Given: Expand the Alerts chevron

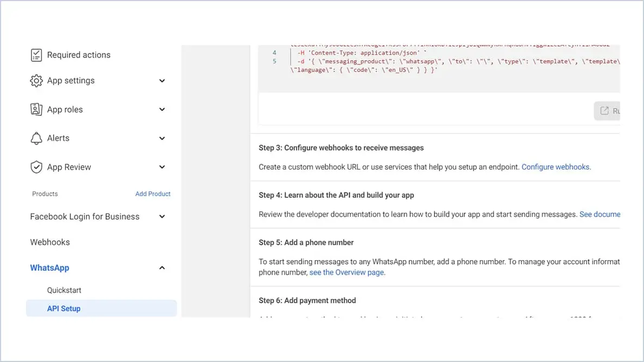Looking at the screenshot, I should 162,138.
